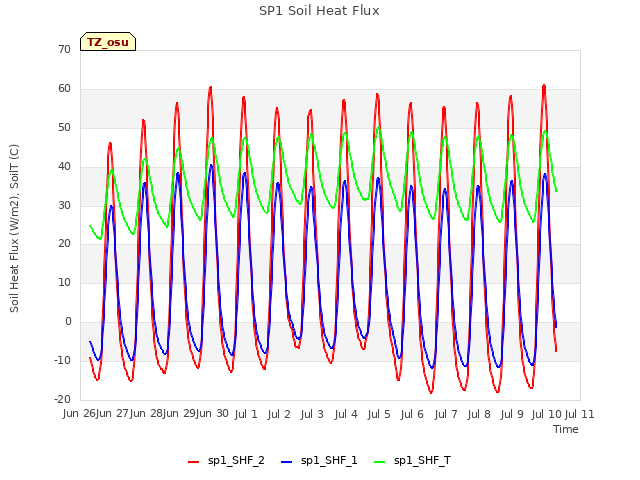640x480 pixels.
Task: Click the -10 y-axis tick label
Action: tap(62, 360)
